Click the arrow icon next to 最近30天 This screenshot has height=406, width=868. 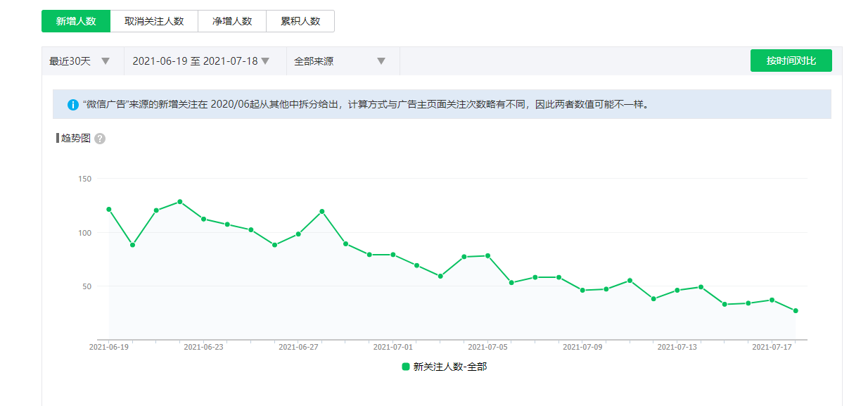click(x=106, y=61)
